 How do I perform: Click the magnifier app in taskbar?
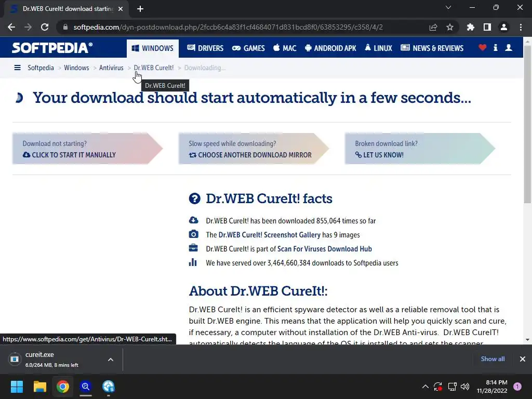pyautogui.click(x=86, y=387)
